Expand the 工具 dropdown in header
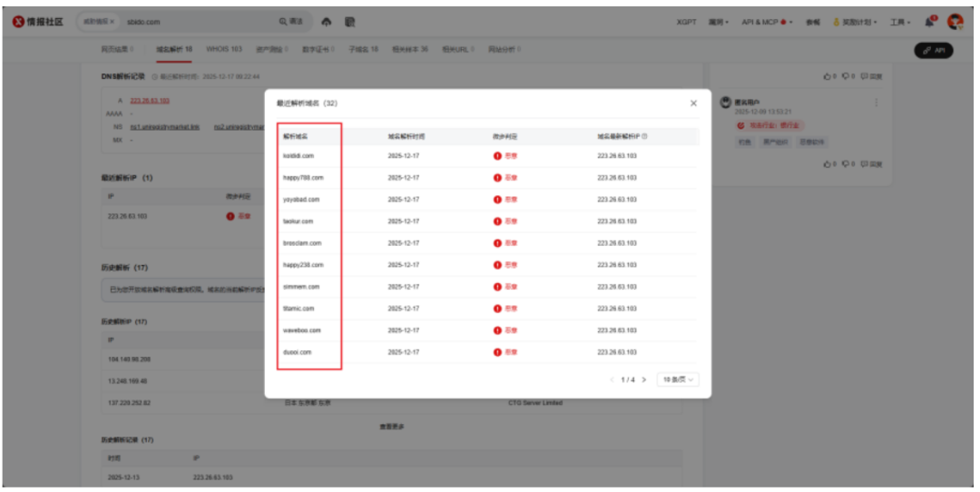 [x=900, y=22]
